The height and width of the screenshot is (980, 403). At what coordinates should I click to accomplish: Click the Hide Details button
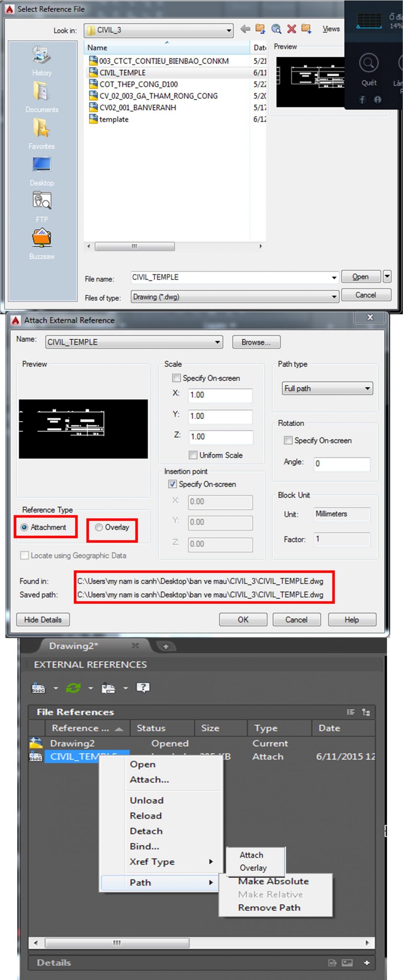click(x=43, y=619)
